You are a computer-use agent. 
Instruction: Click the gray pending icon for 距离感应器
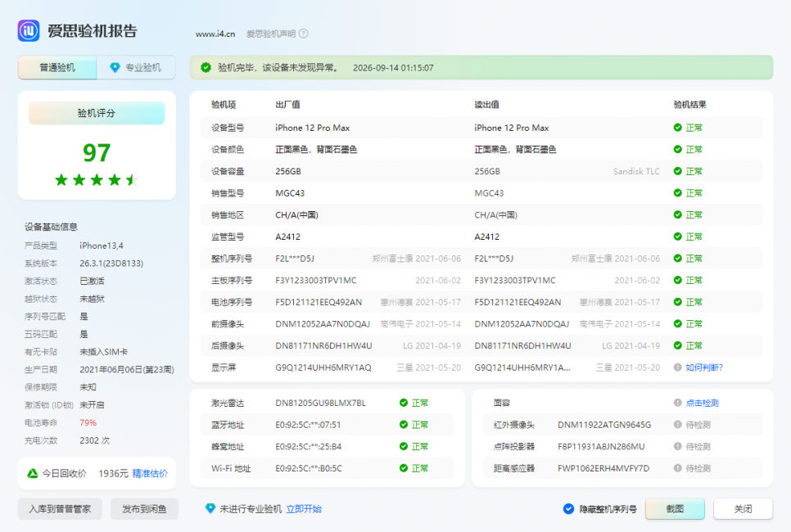(678, 468)
